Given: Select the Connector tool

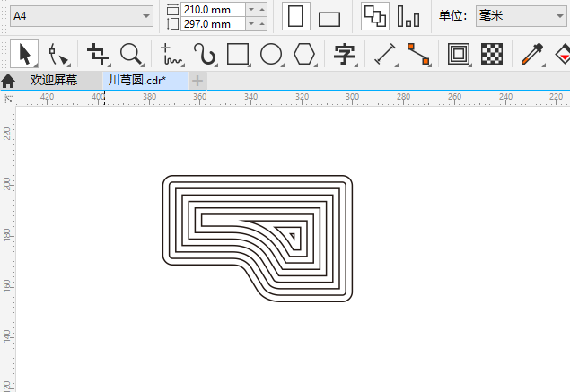Looking at the screenshot, I should tap(417, 54).
